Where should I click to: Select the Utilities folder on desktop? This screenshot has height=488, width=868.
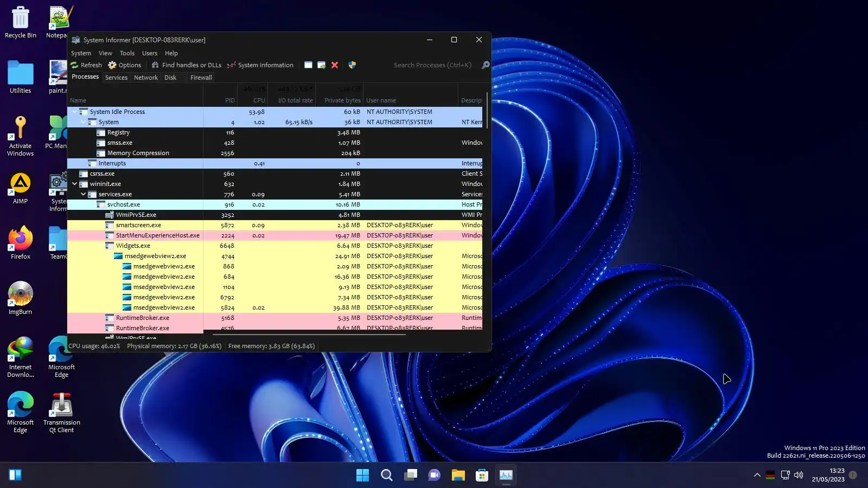pos(21,77)
